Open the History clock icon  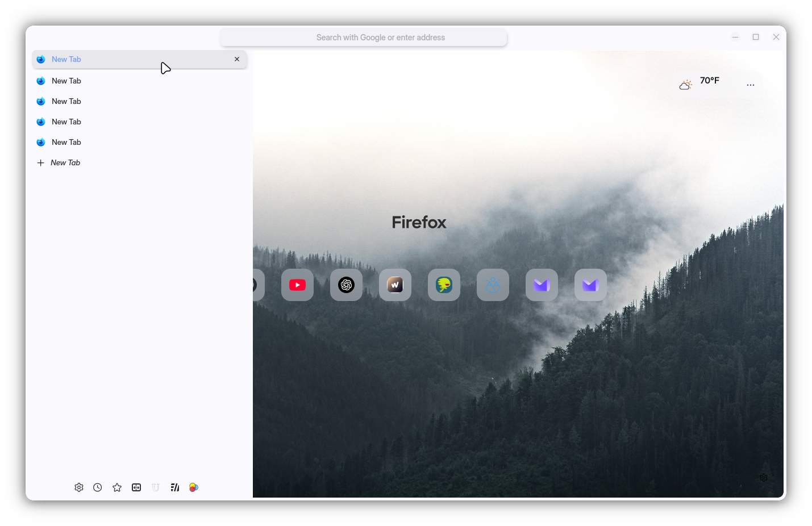[x=98, y=487]
